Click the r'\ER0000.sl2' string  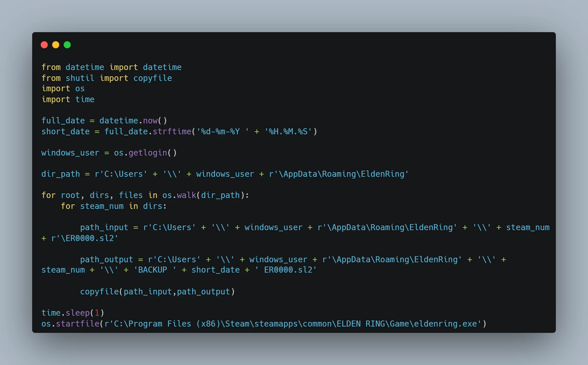point(85,238)
